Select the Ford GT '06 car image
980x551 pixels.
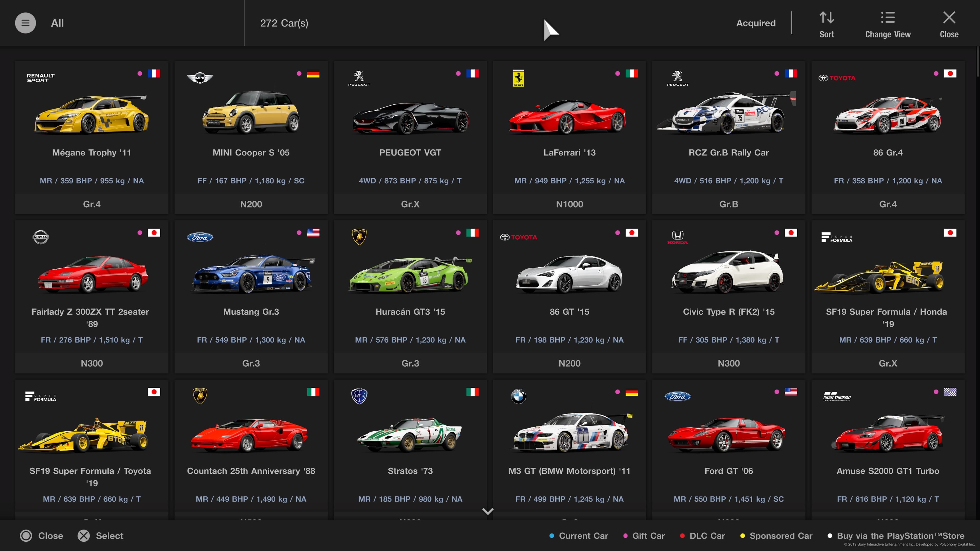726,435
